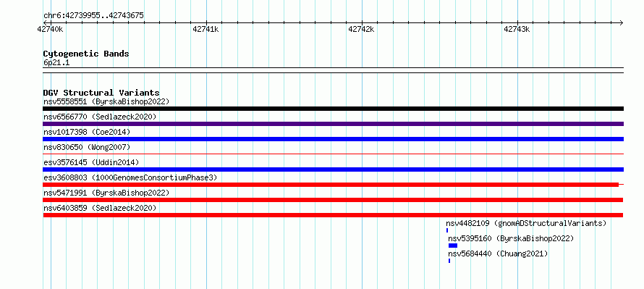This screenshot has height=289, width=644.
Task: Click the 6p21.1 band label
Action: click(56, 63)
